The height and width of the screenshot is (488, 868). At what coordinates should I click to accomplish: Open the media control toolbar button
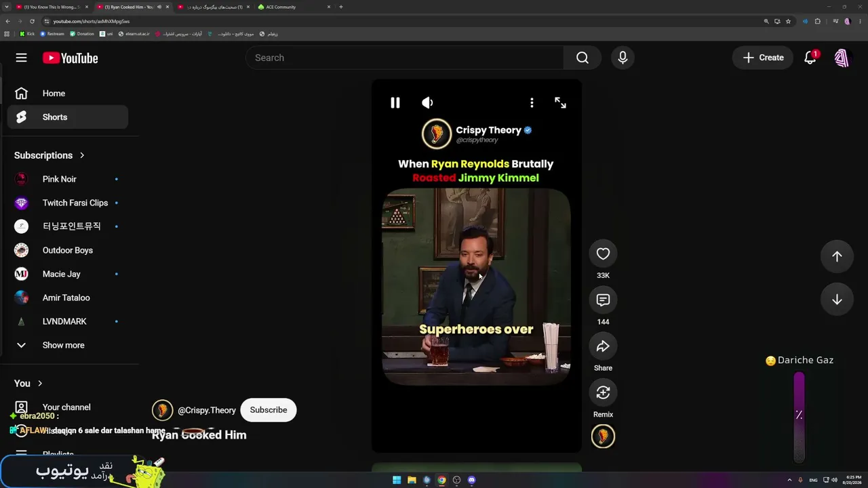836,21
